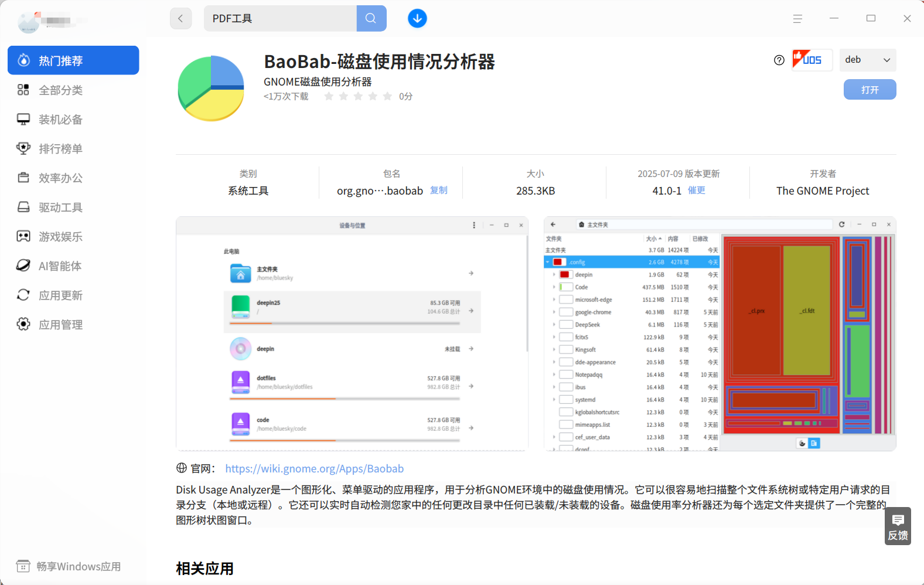Go to 装机必备 section
The image size is (924, 585).
point(73,119)
